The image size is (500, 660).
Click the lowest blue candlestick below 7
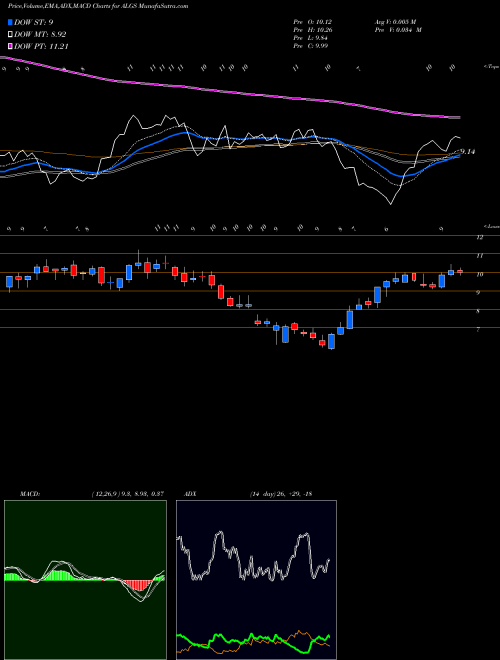pyautogui.click(x=331, y=341)
